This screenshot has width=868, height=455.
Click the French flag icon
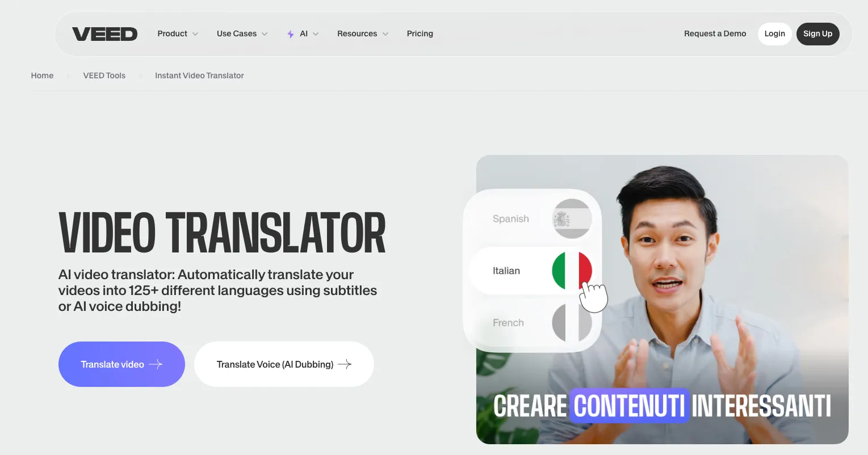pyautogui.click(x=572, y=323)
